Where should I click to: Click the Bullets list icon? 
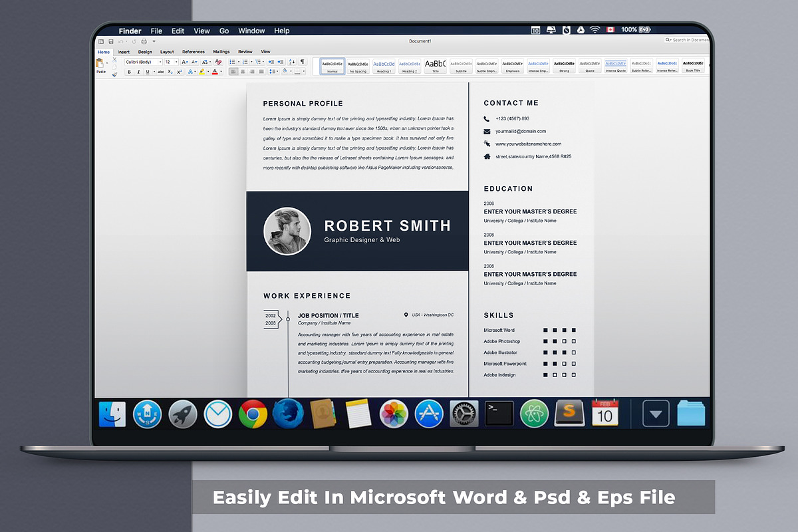(x=233, y=62)
